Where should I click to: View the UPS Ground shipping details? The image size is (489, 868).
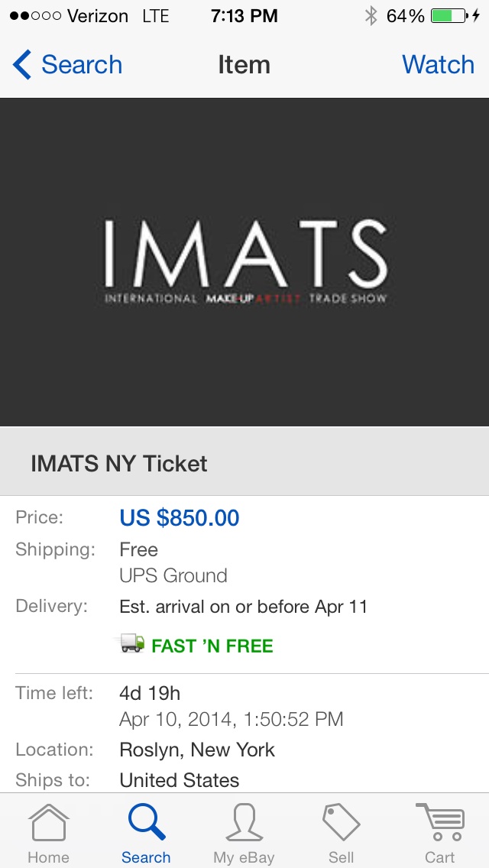173,575
